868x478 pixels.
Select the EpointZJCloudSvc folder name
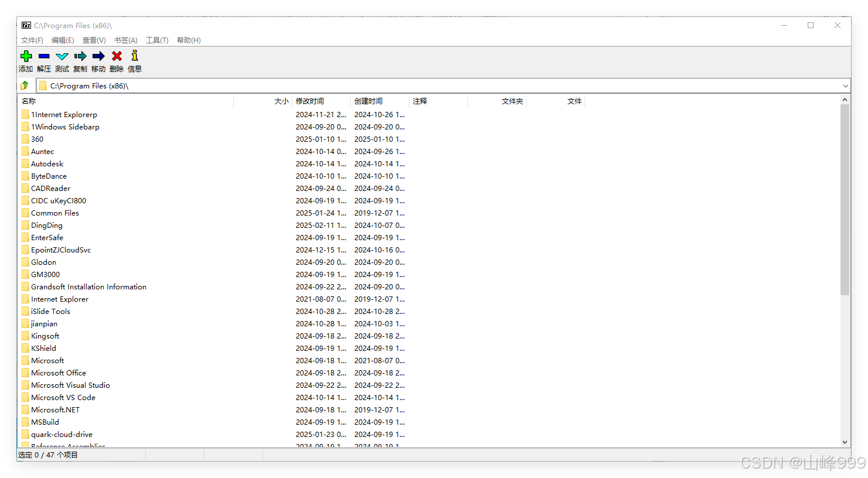(61, 250)
